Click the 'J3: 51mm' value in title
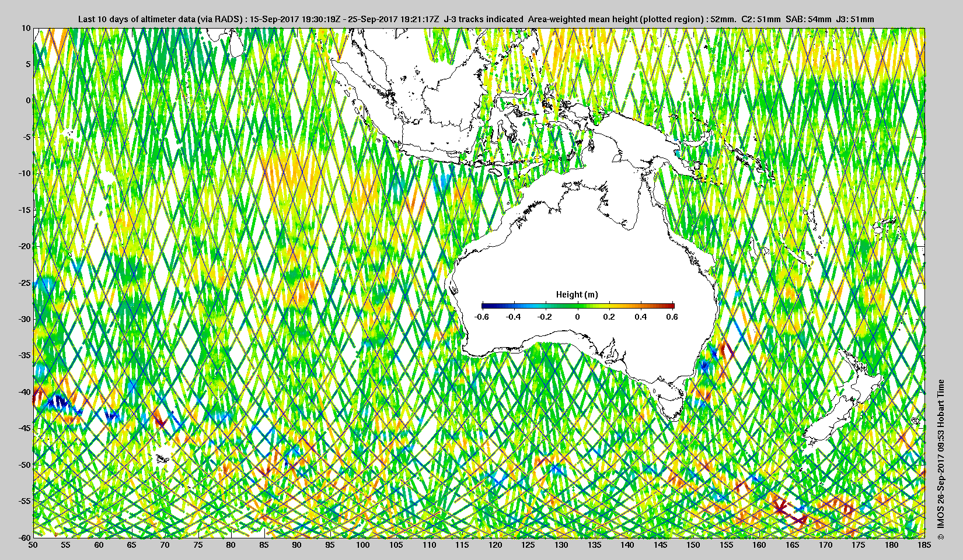This screenshot has width=963, height=560. [855, 19]
